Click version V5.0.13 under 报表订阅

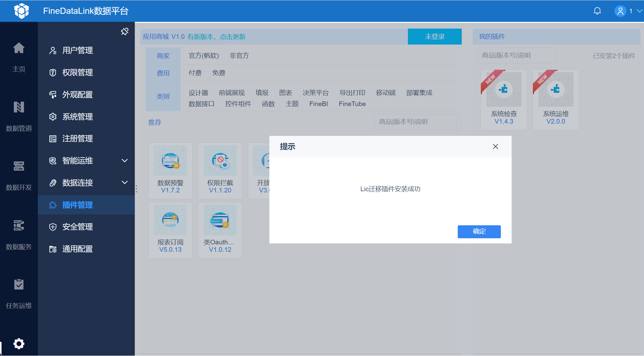click(x=170, y=250)
